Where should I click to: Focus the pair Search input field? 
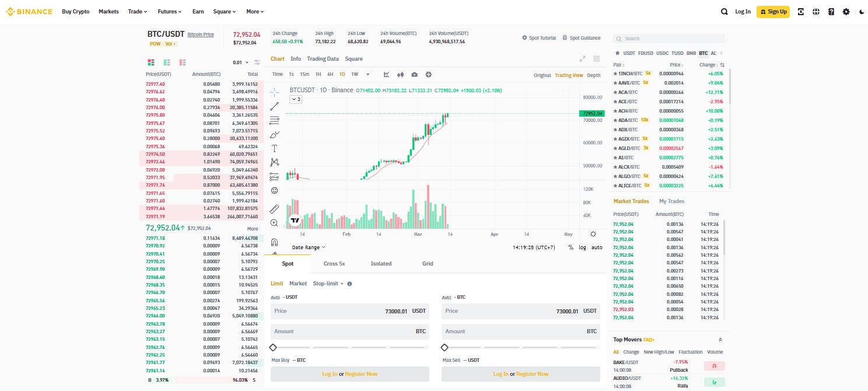click(x=668, y=39)
